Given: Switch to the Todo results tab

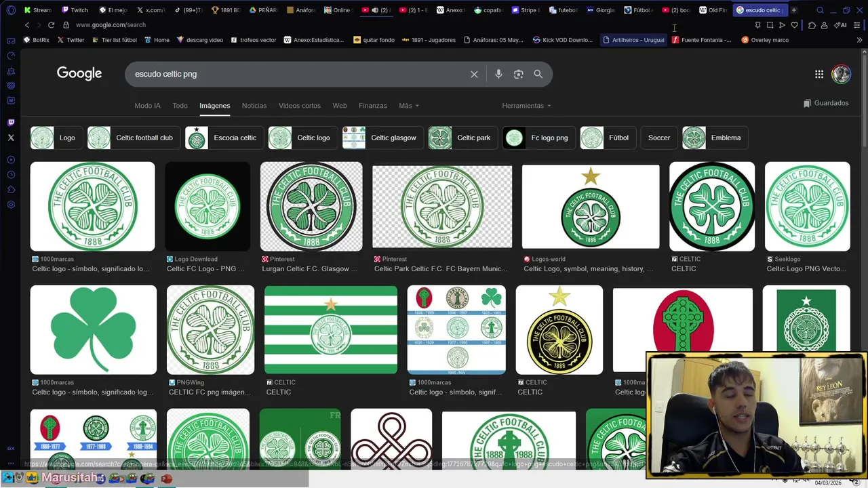Looking at the screenshot, I should pos(180,106).
